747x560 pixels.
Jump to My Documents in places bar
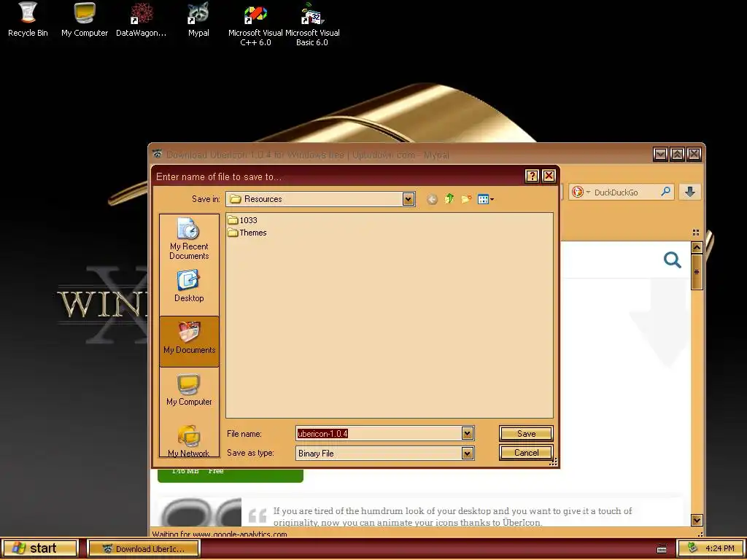point(189,341)
